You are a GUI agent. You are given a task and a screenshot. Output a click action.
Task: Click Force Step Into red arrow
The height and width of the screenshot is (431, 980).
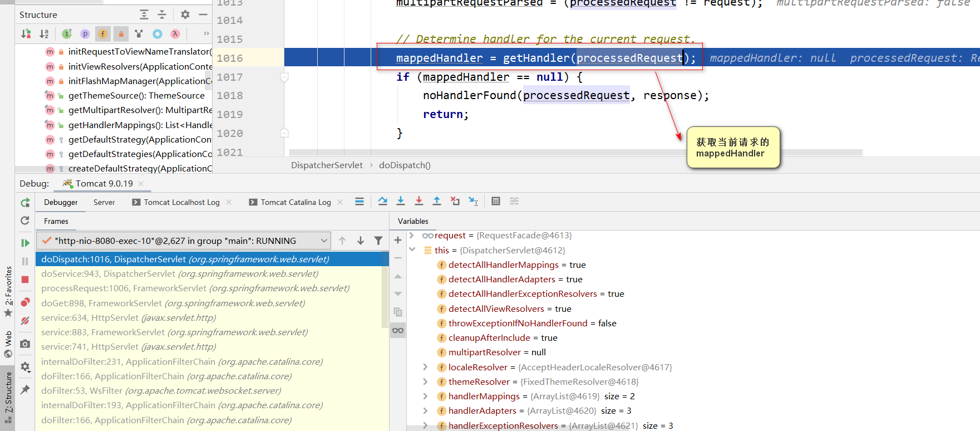[419, 202]
